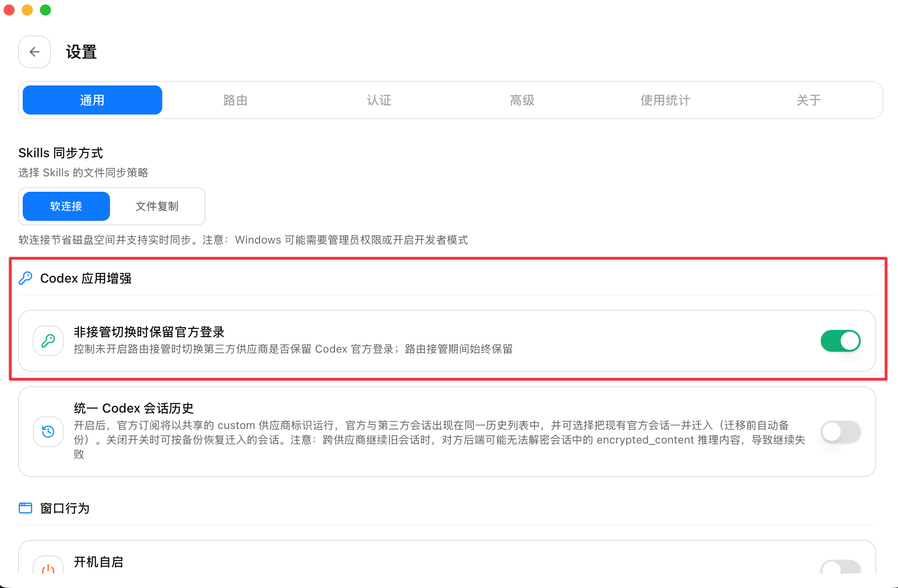This screenshot has width=898, height=588.
Task: Switch to the 认证 tab
Action: click(379, 100)
